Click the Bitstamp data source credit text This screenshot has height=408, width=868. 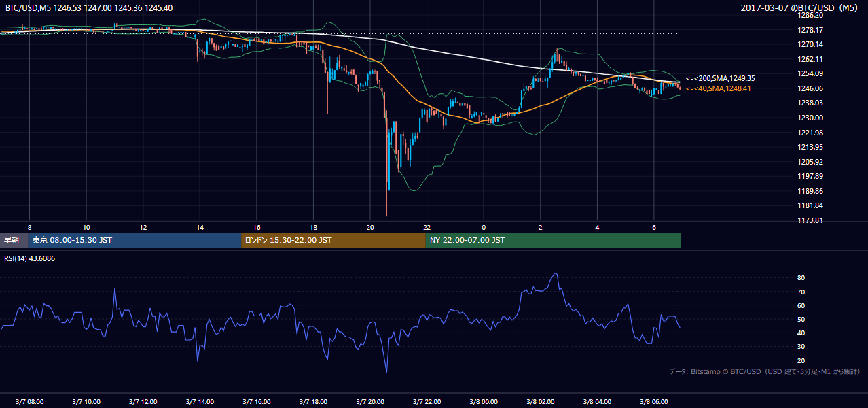[765, 371]
